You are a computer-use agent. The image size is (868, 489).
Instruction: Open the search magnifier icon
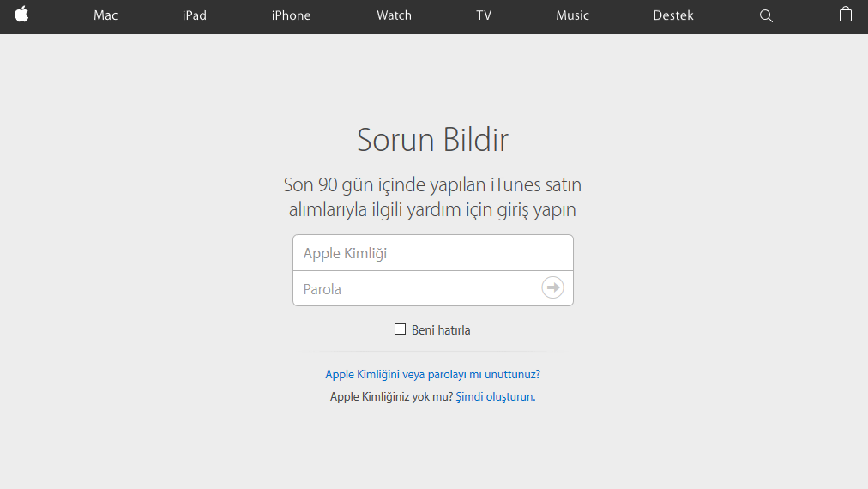coord(766,15)
